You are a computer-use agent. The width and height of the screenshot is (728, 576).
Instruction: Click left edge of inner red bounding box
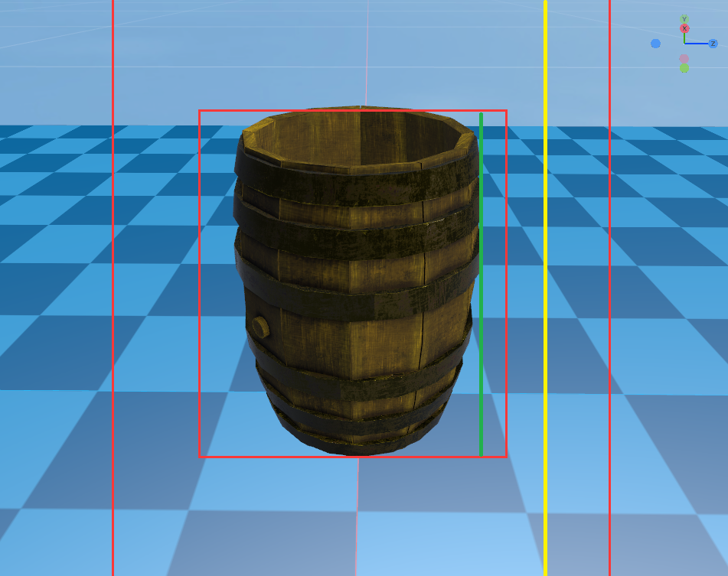click(200, 306)
